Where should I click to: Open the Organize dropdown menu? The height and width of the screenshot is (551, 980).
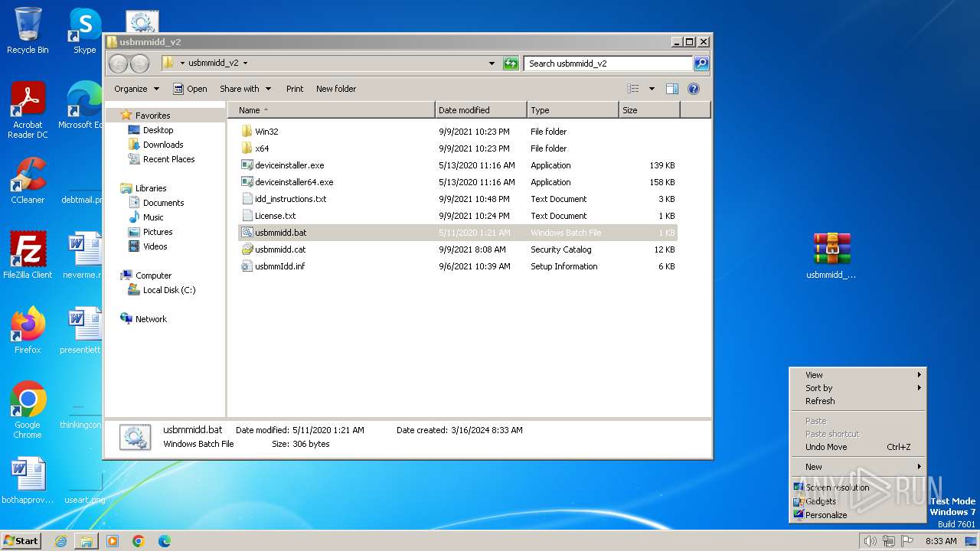click(136, 89)
